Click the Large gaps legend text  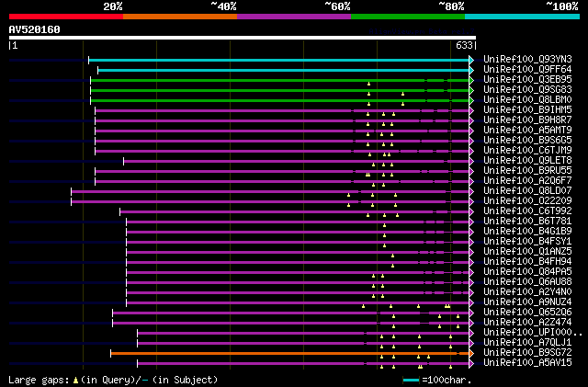click(113, 380)
